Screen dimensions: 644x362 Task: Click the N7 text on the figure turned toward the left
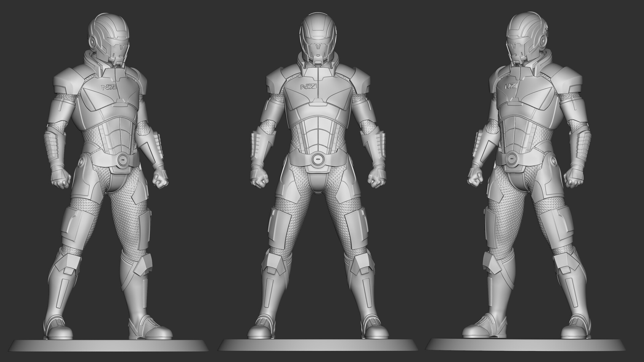point(511,86)
